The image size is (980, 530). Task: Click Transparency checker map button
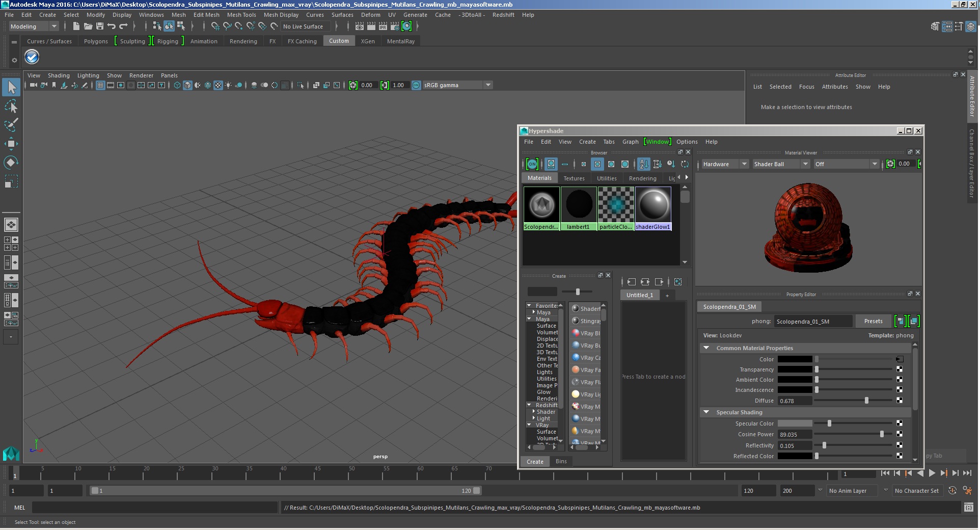point(900,369)
